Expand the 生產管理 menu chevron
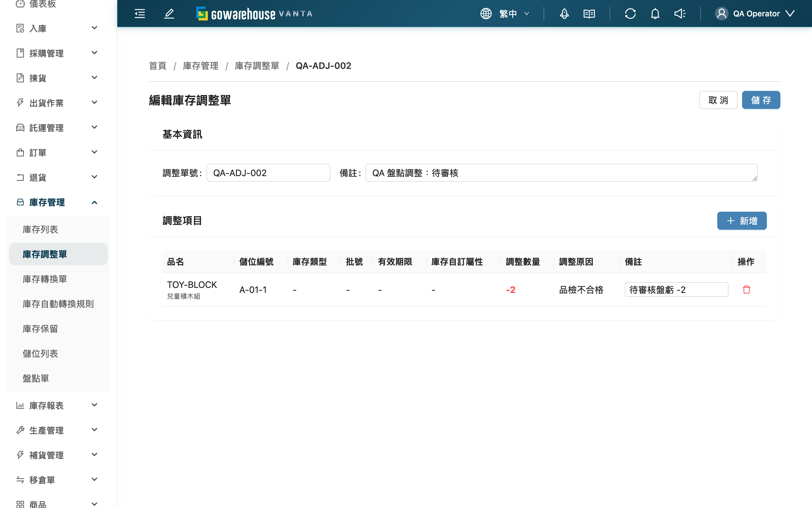Screen dimensions: 812x508 [95, 430]
